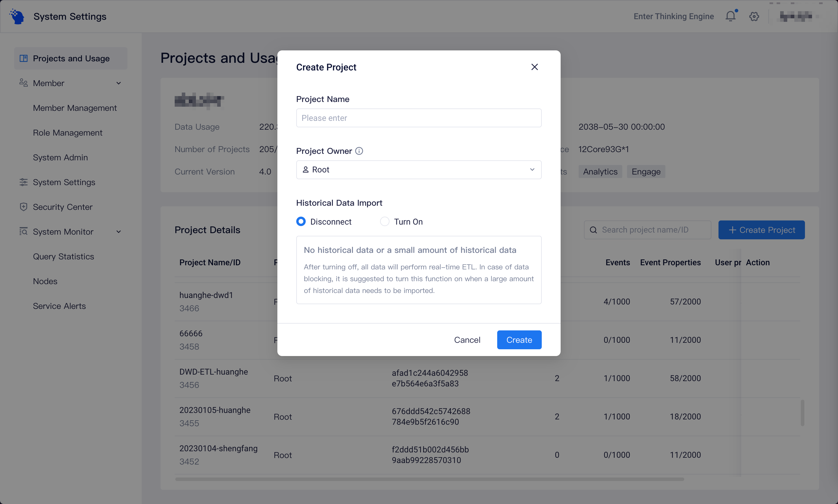This screenshot has width=838, height=504.
Task: Open the notification bell
Action: click(x=730, y=16)
